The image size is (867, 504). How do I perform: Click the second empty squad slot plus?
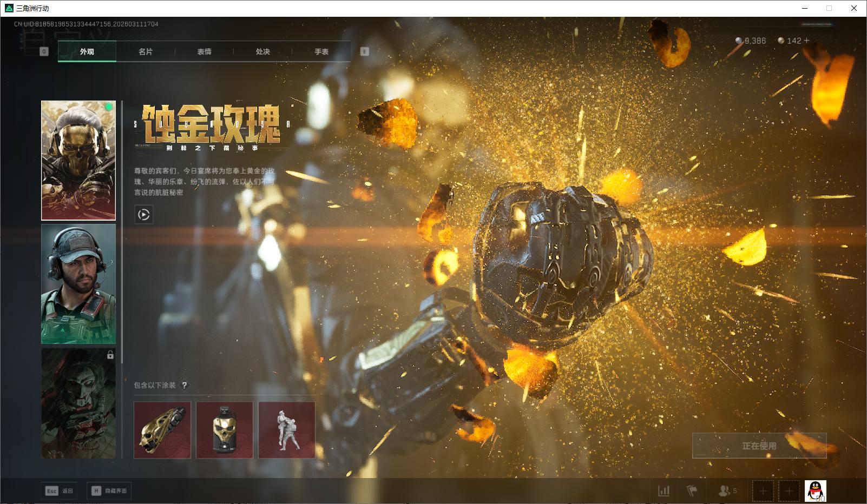789,491
